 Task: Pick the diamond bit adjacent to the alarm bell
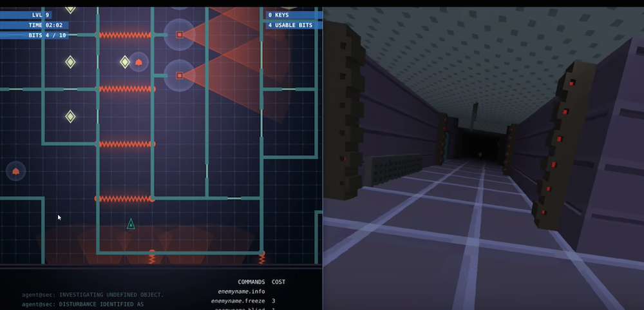(x=125, y=62)
